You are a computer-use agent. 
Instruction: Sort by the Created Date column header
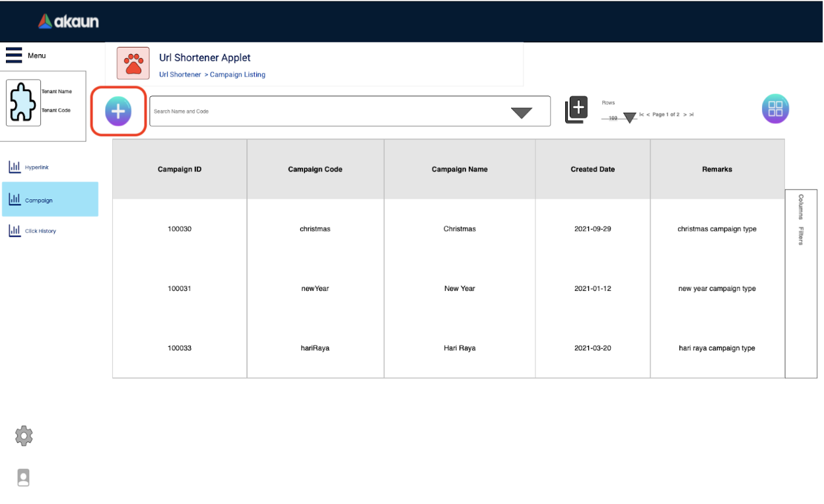click(x=592, y=170)
